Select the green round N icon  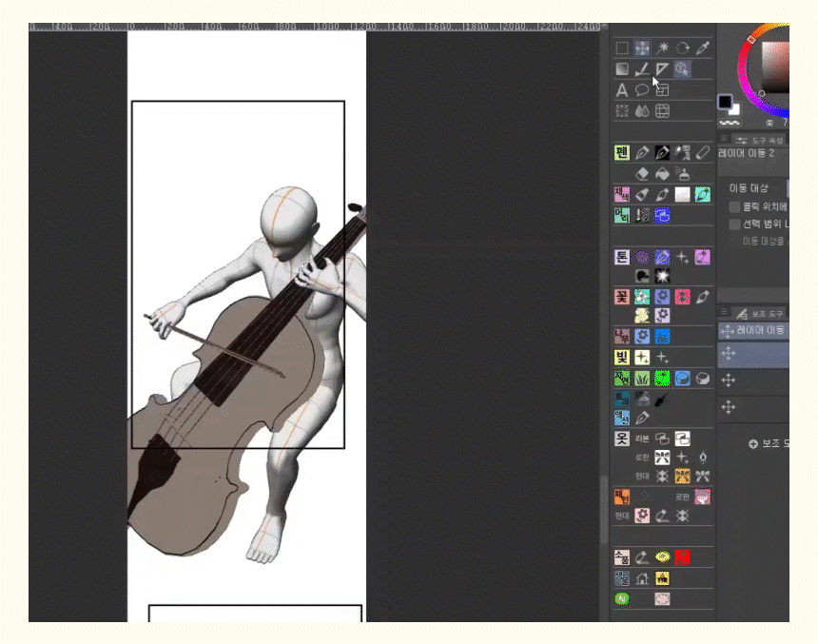[622, 598]
